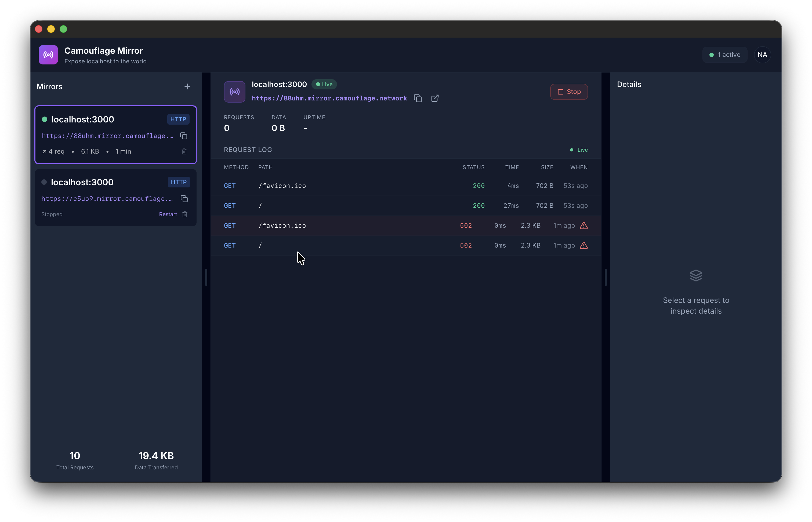
Task: Click the truncated e5uo9 URL in sidebar
Action: (107, 199)
